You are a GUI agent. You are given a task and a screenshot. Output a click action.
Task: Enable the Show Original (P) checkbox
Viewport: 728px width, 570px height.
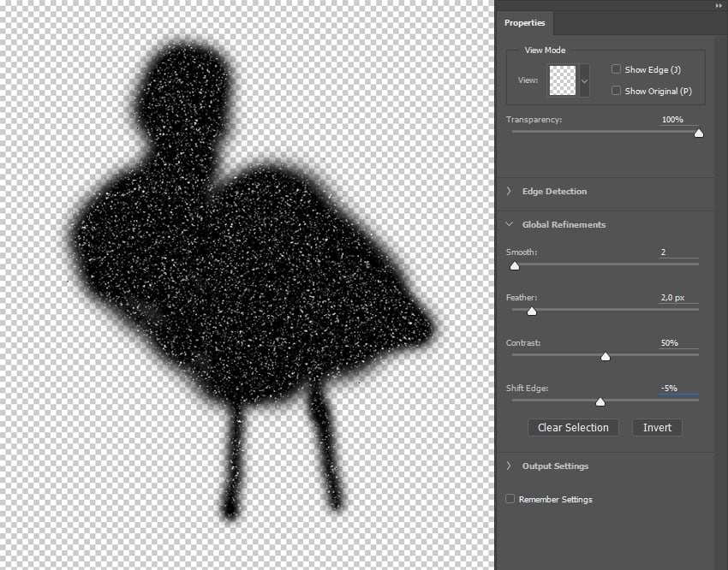(x=618, y=91)
